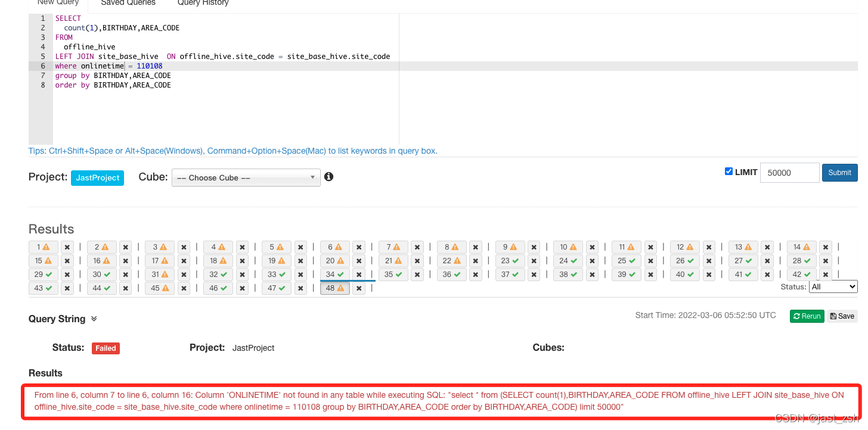This screenshot has height=430, width=868.
Task: Select failed result tab 48
Action: tap(335, 288)
